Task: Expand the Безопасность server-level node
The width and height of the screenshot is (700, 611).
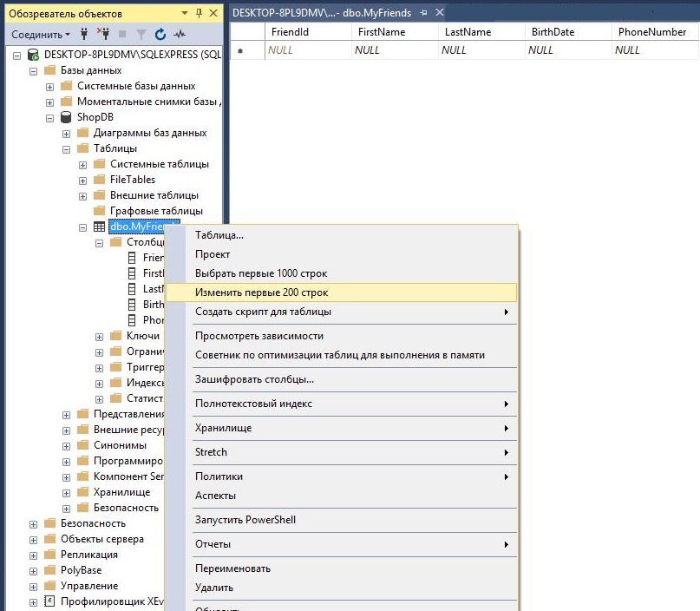Action: point(34,523)
